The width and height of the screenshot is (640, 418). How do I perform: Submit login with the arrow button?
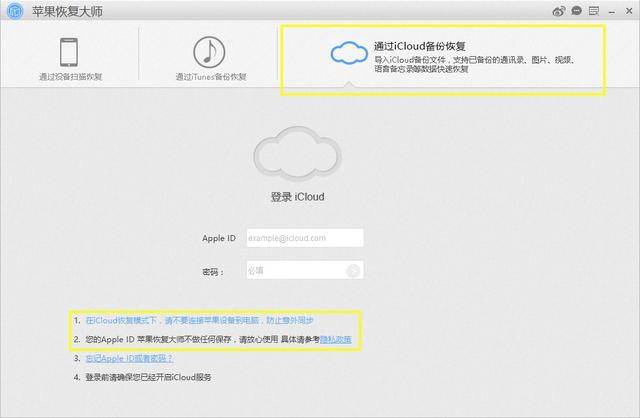coord(353,270)
